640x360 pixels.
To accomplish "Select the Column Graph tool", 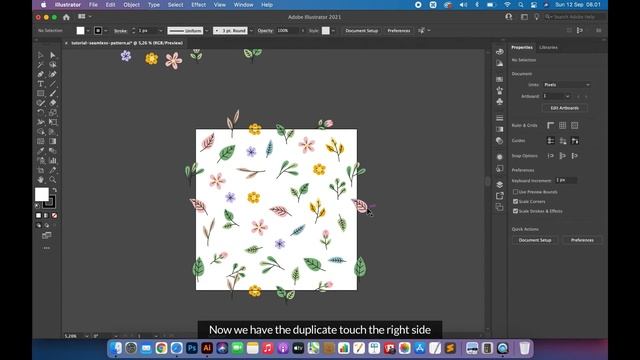I will (x=53, y=160).
